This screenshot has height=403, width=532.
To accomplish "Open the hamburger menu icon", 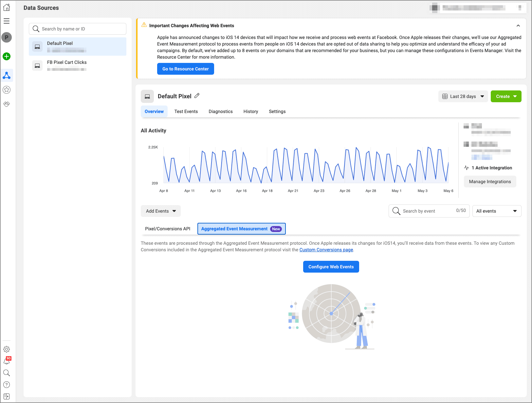I will coord(7,21).
